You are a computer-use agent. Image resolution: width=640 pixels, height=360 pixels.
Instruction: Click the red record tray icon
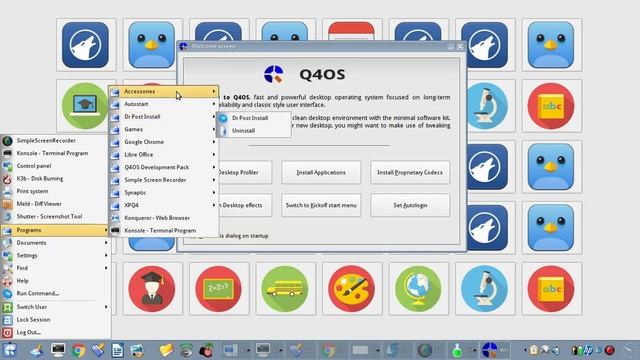pos(610,350)
